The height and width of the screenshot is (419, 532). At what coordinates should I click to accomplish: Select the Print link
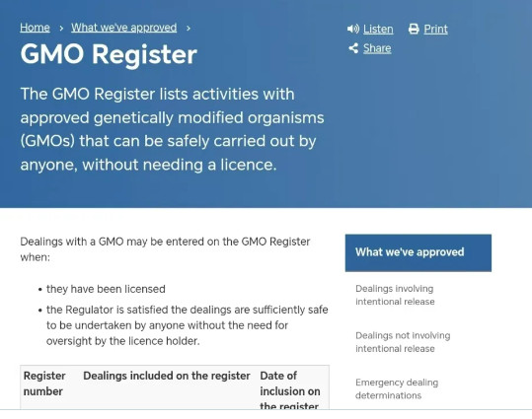435,30
